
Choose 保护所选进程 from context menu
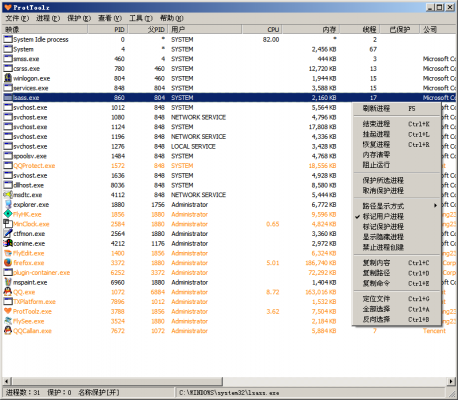click(x=396, y=180)
